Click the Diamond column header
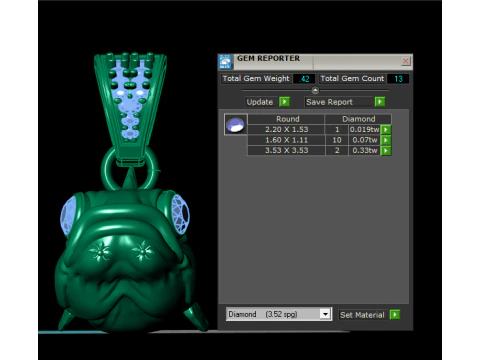This screenshot has height=360, width=480. point(358,119)
